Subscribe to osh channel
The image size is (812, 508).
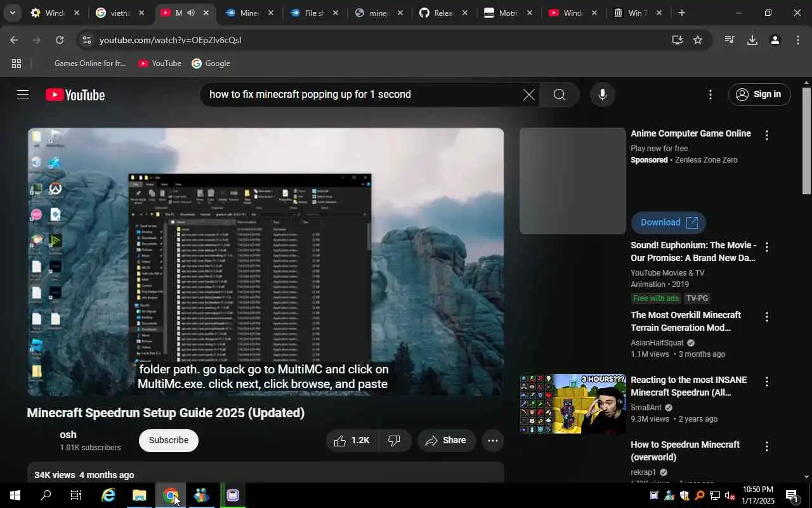coord(168,440)
